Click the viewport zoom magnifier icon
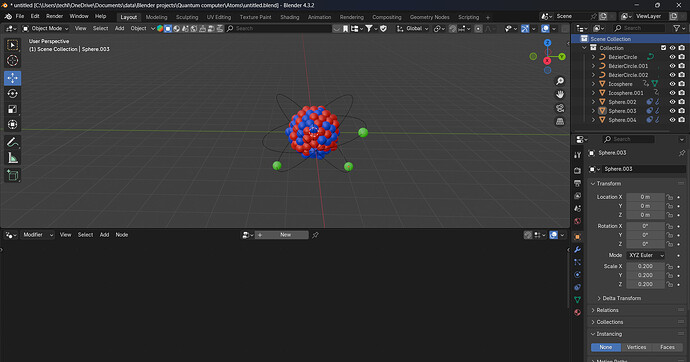Image resolution: width=690 pixels, height=362 pixels. pos(560,81)
